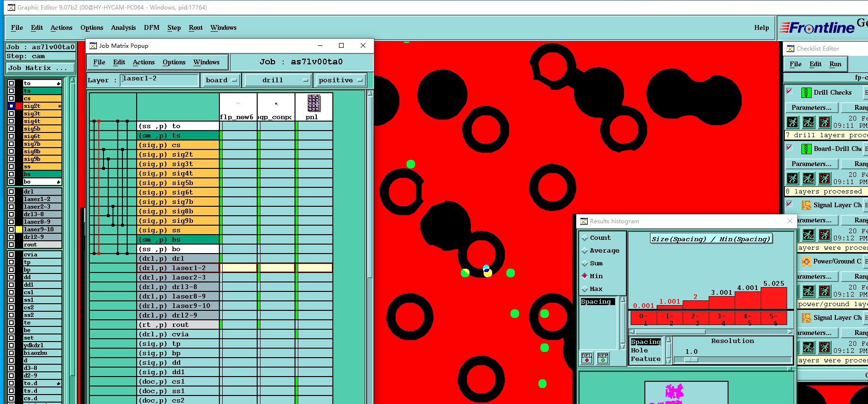Image resolution: width=868 pixels, height=404 pixels.
Task: Open the board context dropdown
Action: pyautogui.click(x=221, y=80)
